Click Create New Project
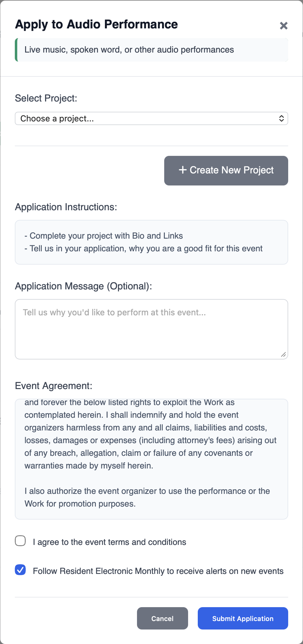The width and height of the screenshot is (303, 644). [x=226, y=170]
